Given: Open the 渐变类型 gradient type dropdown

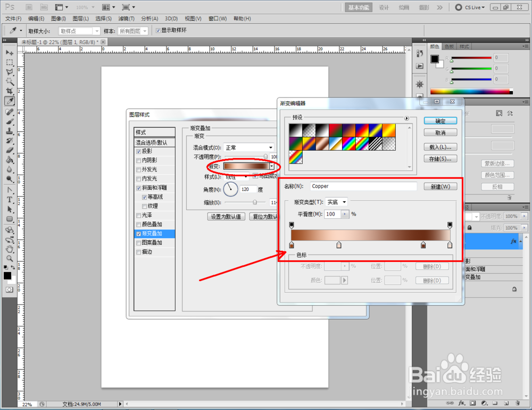Looking at the screenshot, I should point(336,202).
